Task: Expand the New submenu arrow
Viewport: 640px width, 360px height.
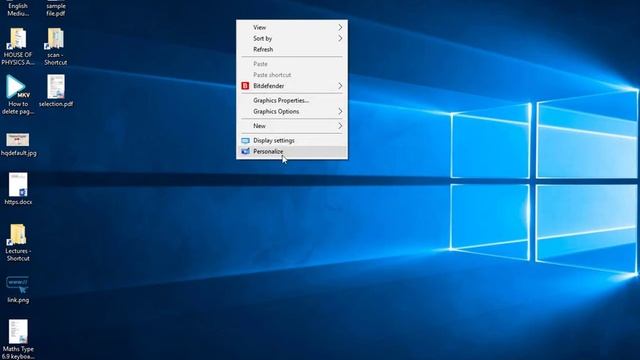Action: (340, 126)
